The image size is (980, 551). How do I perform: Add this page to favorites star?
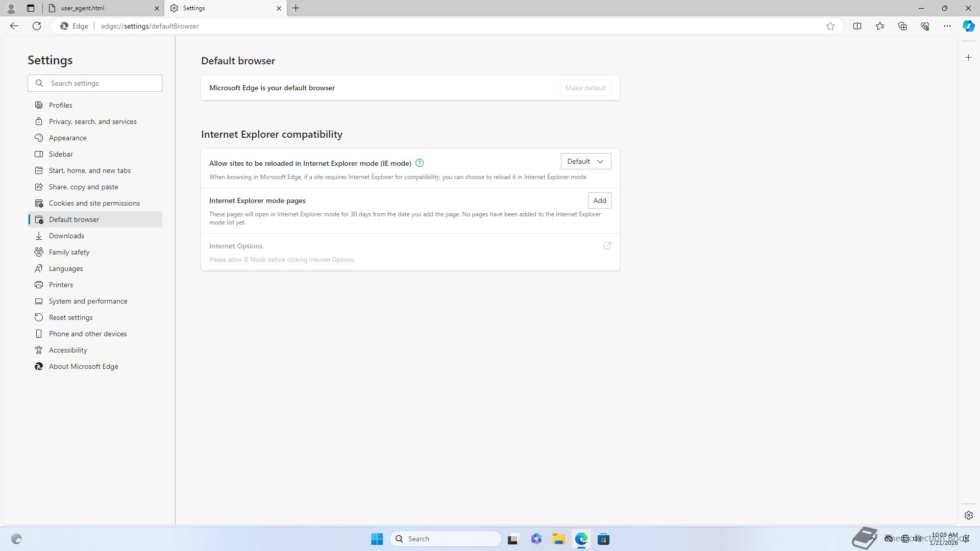click(x=830, y=26)
